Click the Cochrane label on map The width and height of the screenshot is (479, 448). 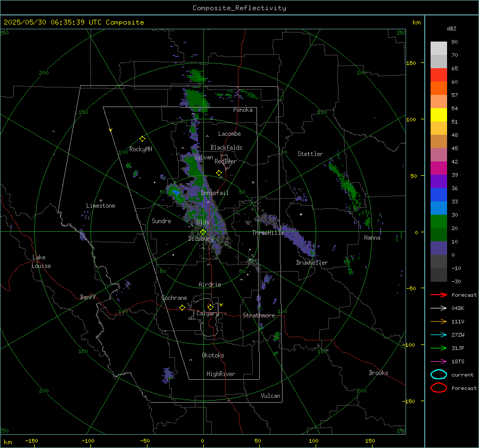174,298
